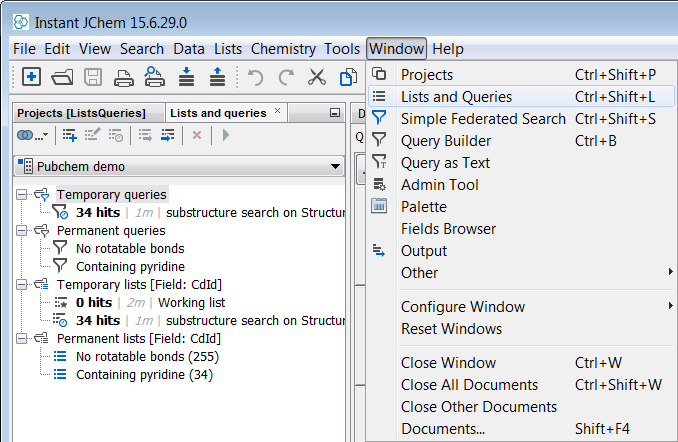Collapse the Permanent lists tree node
The height and width of the screenshot is (442, 678).
point(23,339)
